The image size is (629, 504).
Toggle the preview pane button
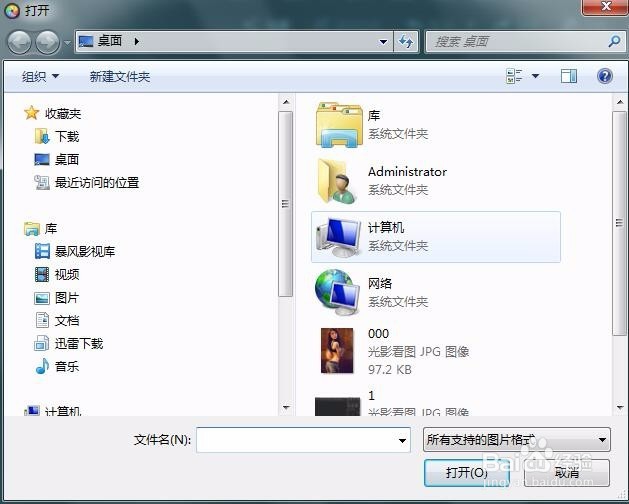pyautogui.click(x=568, y=76)
